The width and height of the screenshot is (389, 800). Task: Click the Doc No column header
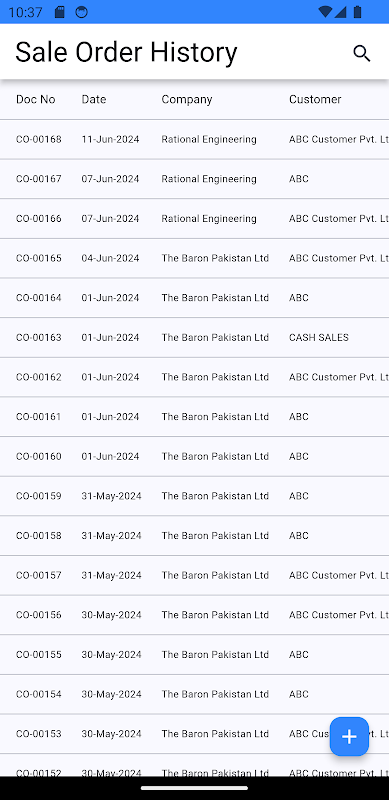36,99
